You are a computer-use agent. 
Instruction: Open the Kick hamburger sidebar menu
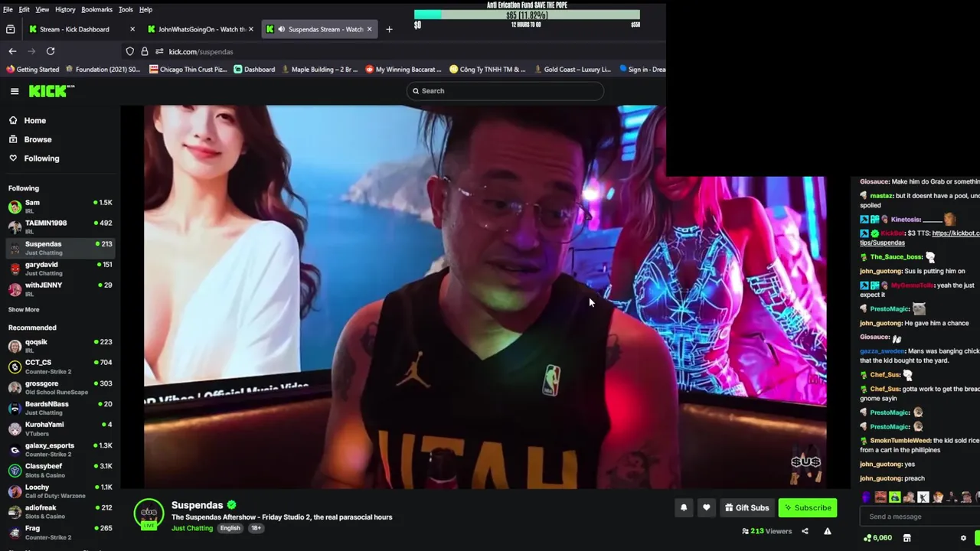[x=15, y=91]
